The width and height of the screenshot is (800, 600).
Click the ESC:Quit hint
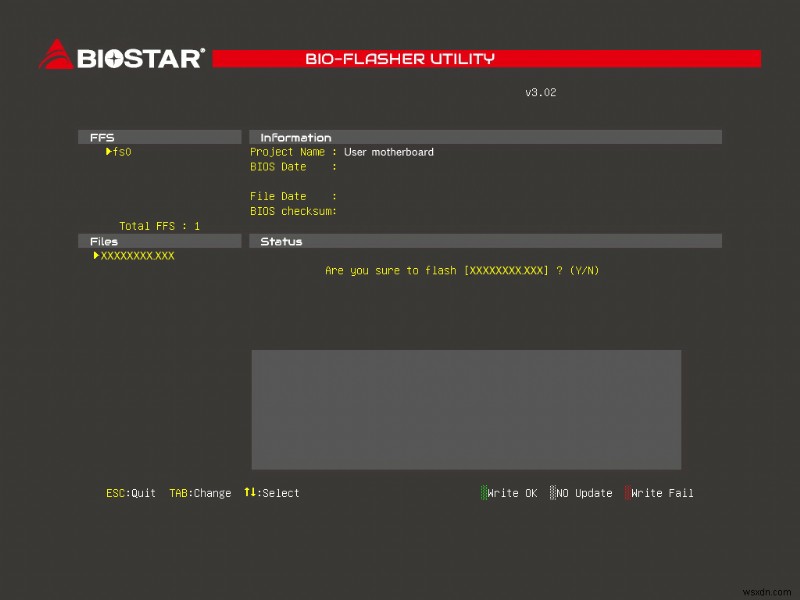131,493
